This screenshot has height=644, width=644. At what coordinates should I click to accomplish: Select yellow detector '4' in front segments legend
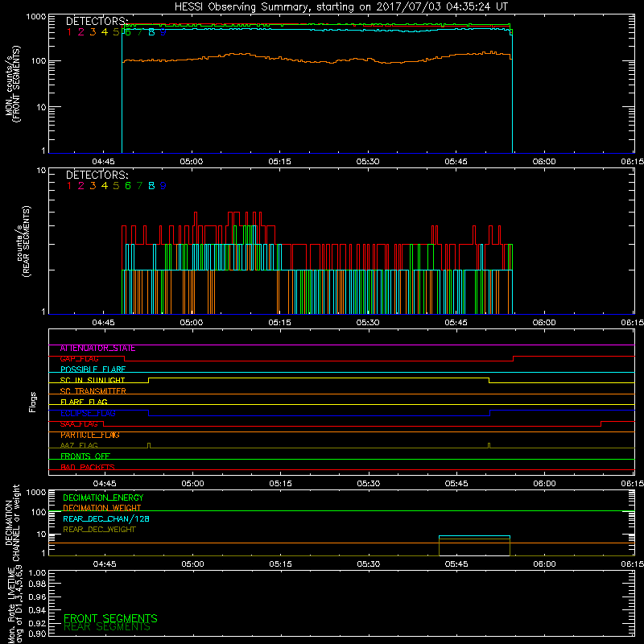[x=105, y=32]
